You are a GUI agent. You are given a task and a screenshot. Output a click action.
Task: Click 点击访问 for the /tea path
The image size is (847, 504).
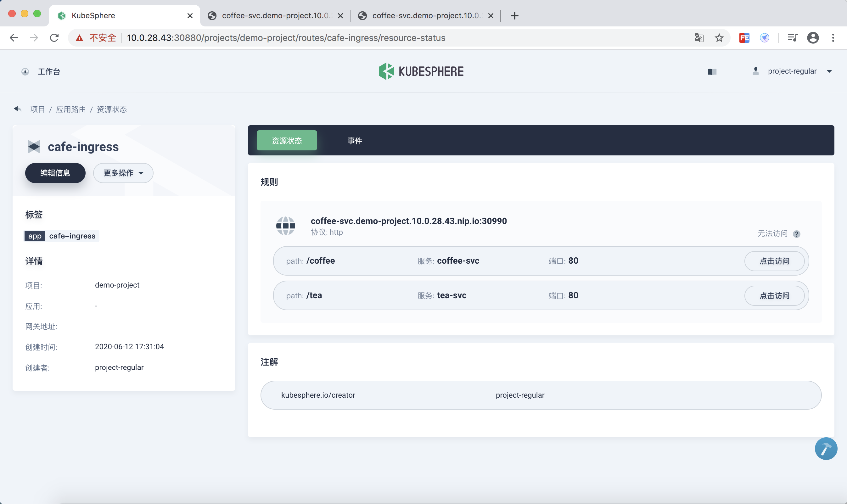[774, 295]
